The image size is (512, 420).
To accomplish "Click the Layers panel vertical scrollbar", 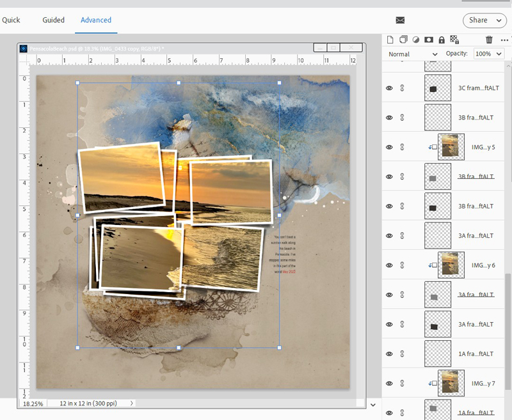I will [508, 331].
